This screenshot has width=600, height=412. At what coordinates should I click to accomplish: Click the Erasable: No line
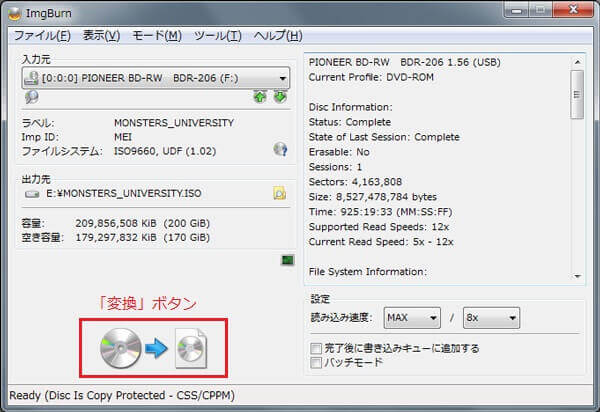pyautogui.click(x=339, y=152)
